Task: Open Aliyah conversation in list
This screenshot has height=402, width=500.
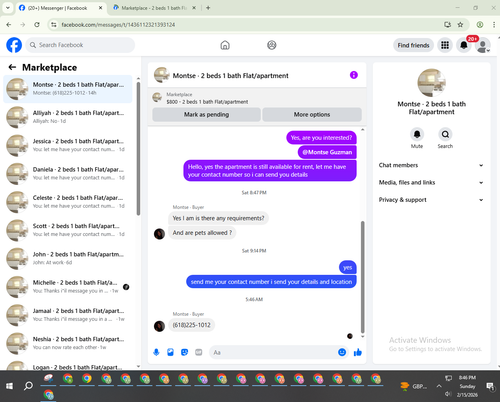Action: pyautogui.click(x=68, y=117)
